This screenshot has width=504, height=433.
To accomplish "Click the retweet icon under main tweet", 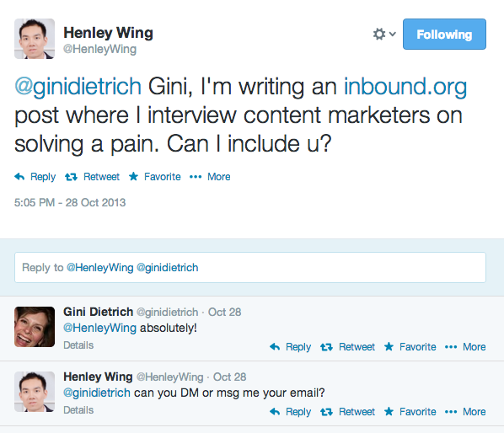I will point(71,177).
